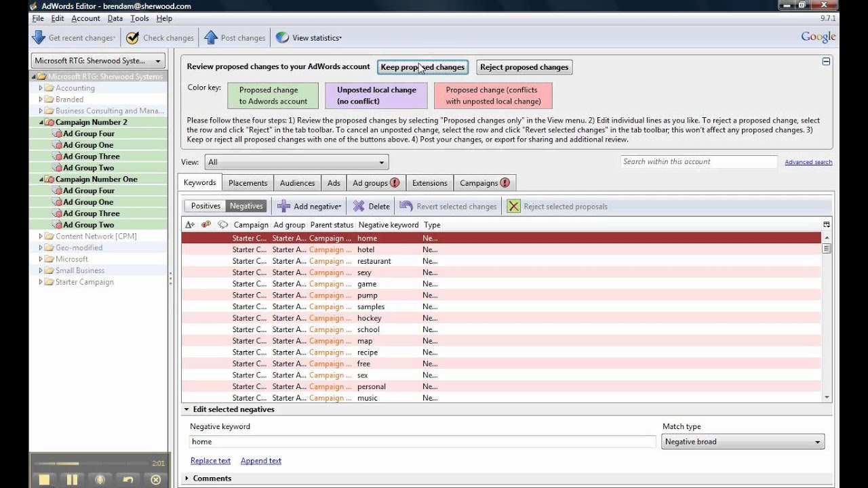Click the Add negative plus icon
The image size is (868, 488).
284,206
